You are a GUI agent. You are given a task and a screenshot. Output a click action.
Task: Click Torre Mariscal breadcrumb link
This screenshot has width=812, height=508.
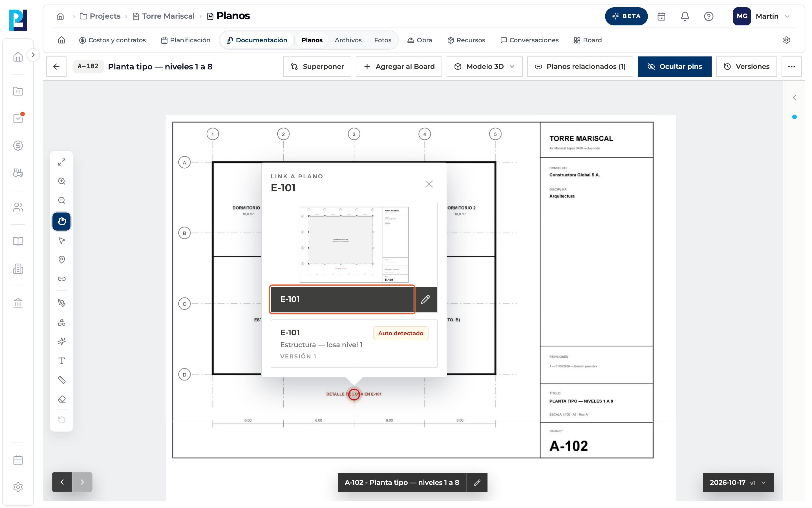(x=164, y=16)
